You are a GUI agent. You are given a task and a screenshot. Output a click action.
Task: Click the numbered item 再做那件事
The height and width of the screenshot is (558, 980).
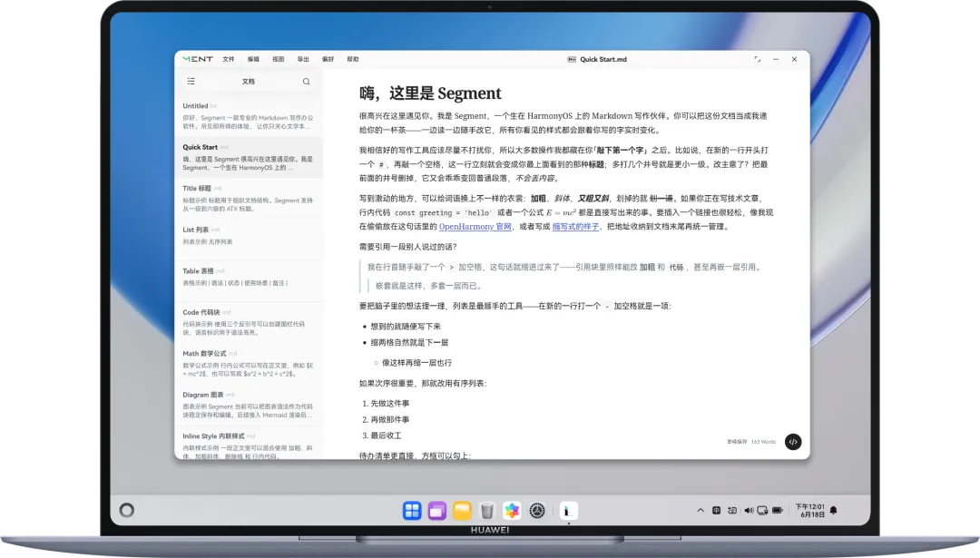(x=390, y=420)
